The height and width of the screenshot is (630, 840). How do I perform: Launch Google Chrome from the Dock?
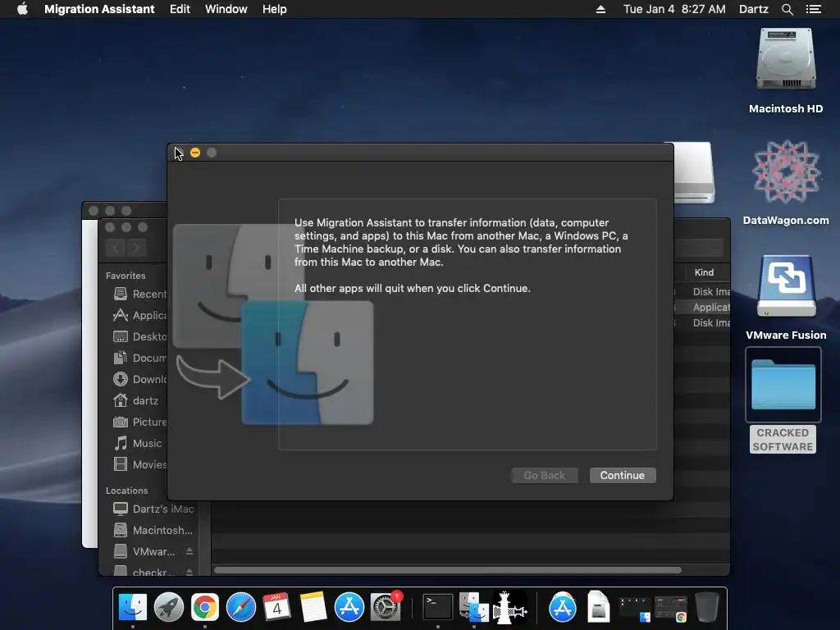[x=204, y=608]
